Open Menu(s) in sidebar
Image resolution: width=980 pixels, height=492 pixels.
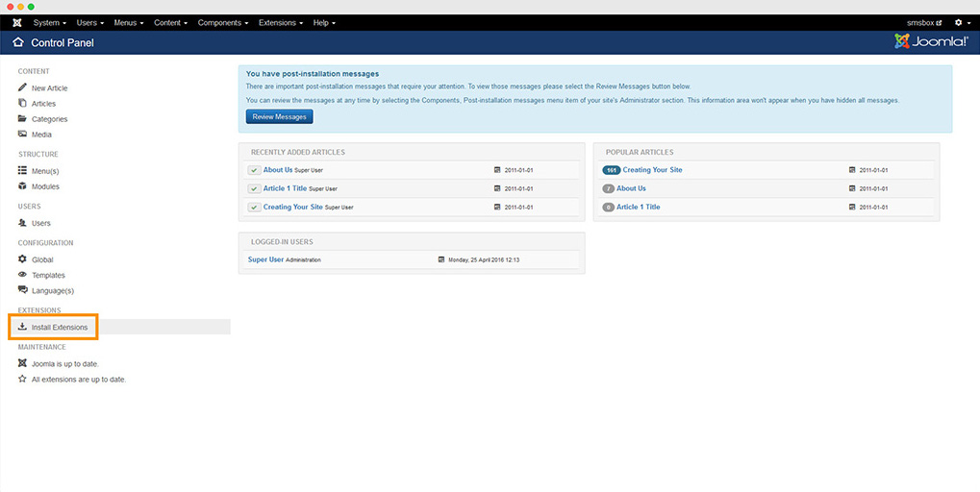pos(45,171)
